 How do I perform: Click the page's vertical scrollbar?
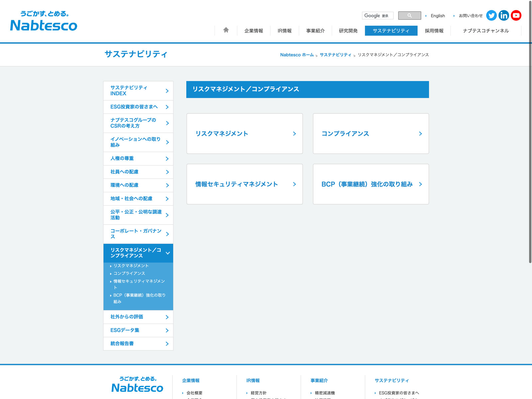point(530,133)
